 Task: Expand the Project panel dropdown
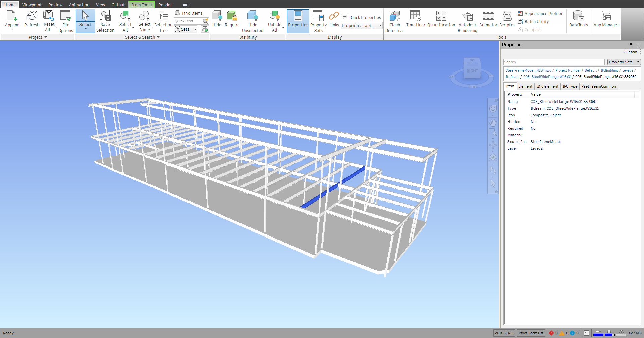coord(38,37)
